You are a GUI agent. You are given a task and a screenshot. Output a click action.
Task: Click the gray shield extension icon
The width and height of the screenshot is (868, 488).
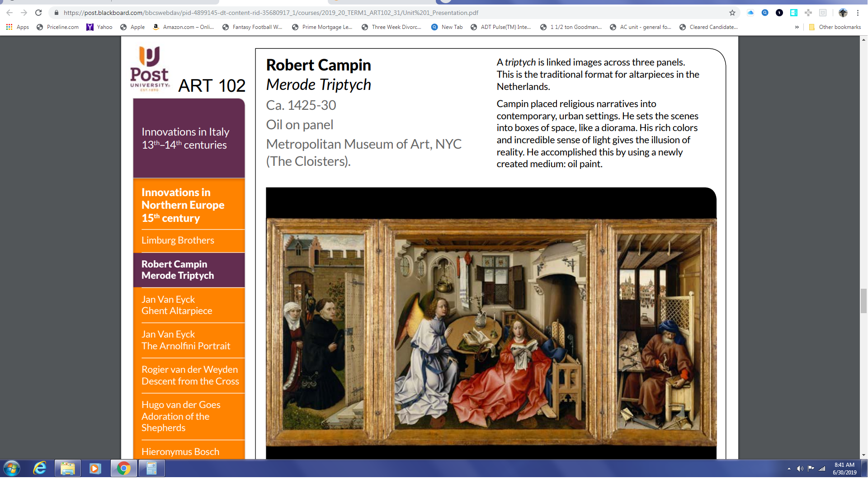[823, 13]
